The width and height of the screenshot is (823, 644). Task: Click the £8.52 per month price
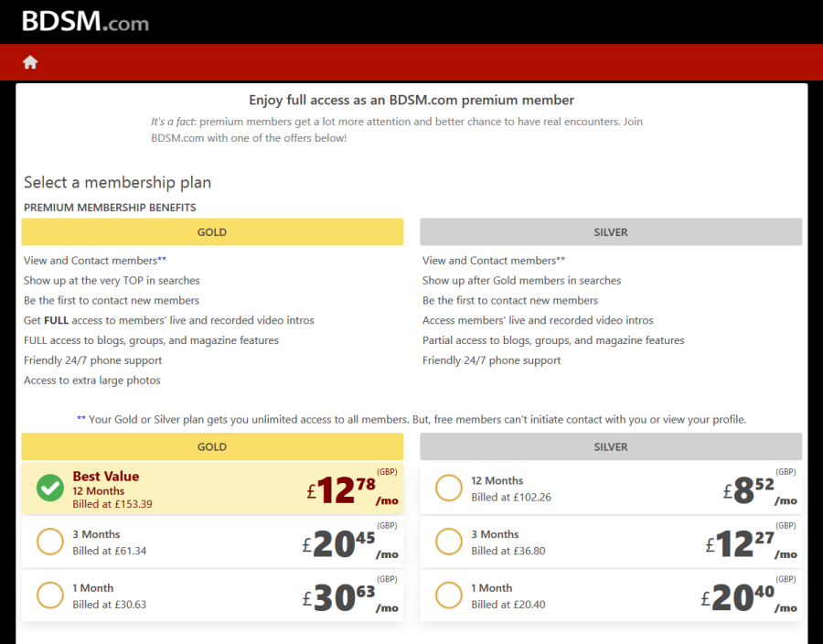click(x=760, y=489)
